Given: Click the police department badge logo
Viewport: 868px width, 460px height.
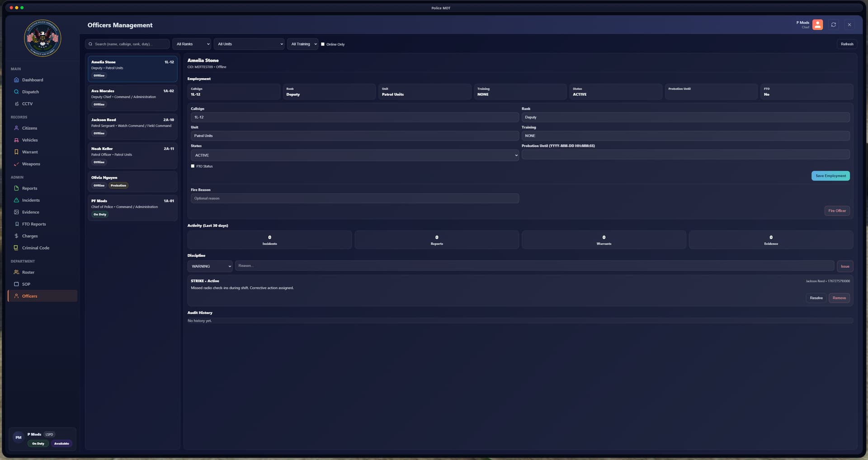Looking at the screenshot, I should pyautogui.click(x=42, y=38).
